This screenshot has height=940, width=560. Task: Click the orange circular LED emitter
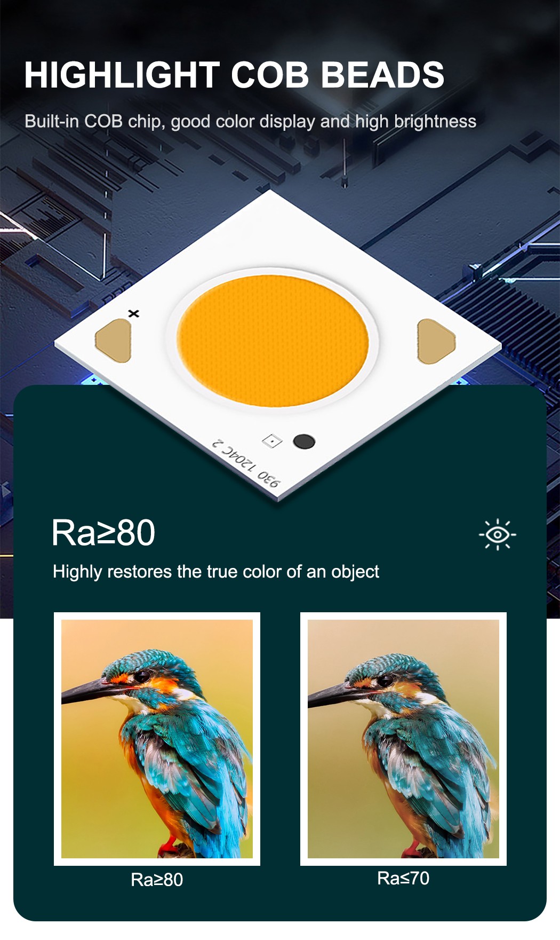point(273,341)
